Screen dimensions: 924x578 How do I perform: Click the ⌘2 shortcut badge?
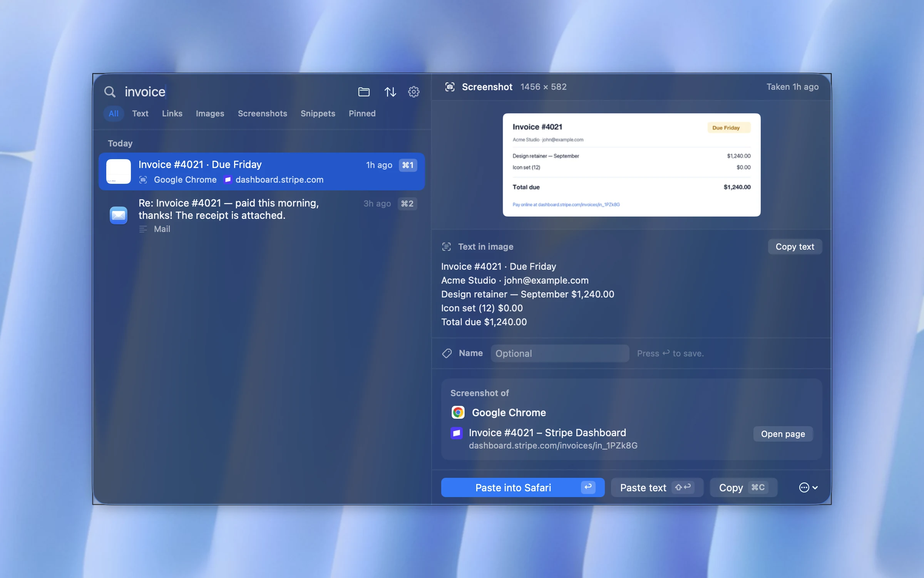click(x=407, y=203)
